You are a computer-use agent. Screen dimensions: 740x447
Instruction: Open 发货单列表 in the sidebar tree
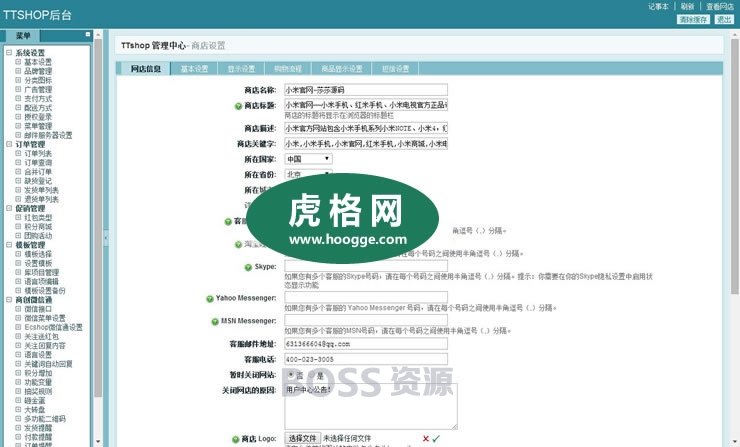42,190
